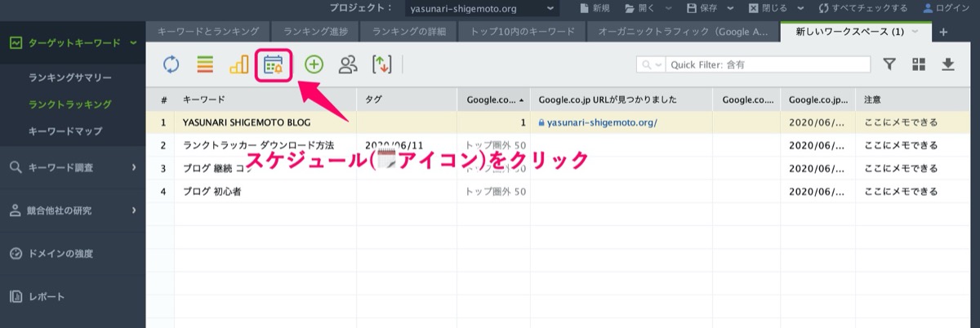Click the green add keywords plus icon

pos(314,65)
